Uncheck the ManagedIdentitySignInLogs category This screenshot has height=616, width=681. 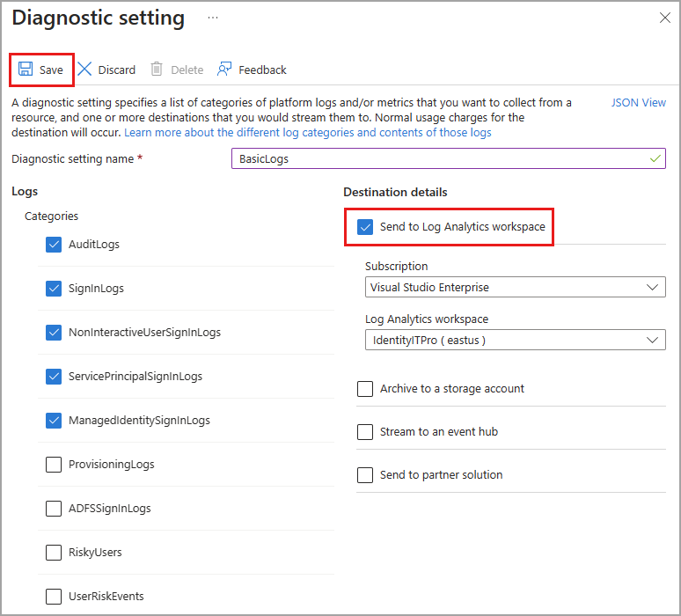[x=54, y=421]
